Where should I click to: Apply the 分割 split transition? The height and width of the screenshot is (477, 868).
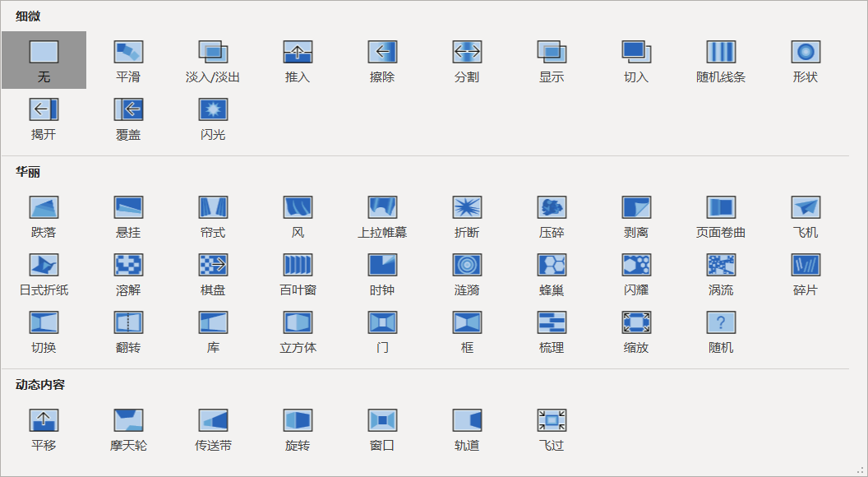coord(466,60)
